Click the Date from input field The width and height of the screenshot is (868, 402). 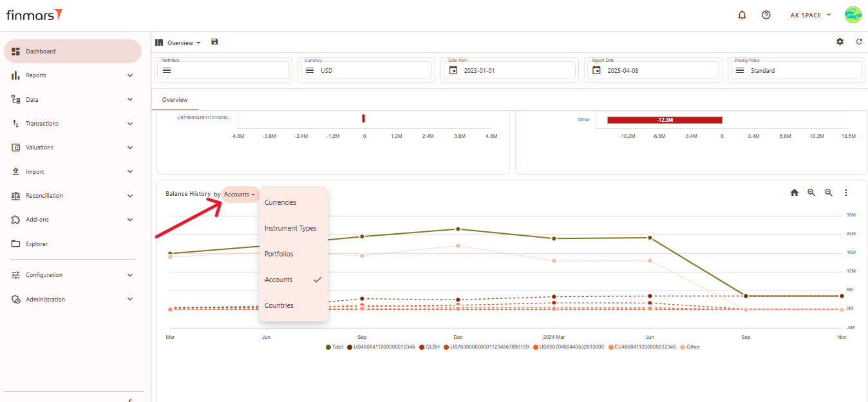point(509,70)
